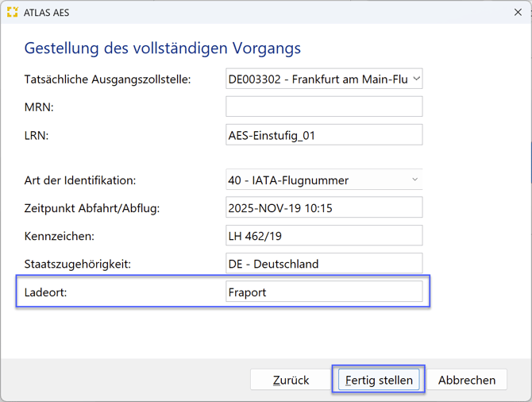Click the Zeitpunkt Abfahrt/Abflug date field
The image size is (532, 402).
pos(324,207)
